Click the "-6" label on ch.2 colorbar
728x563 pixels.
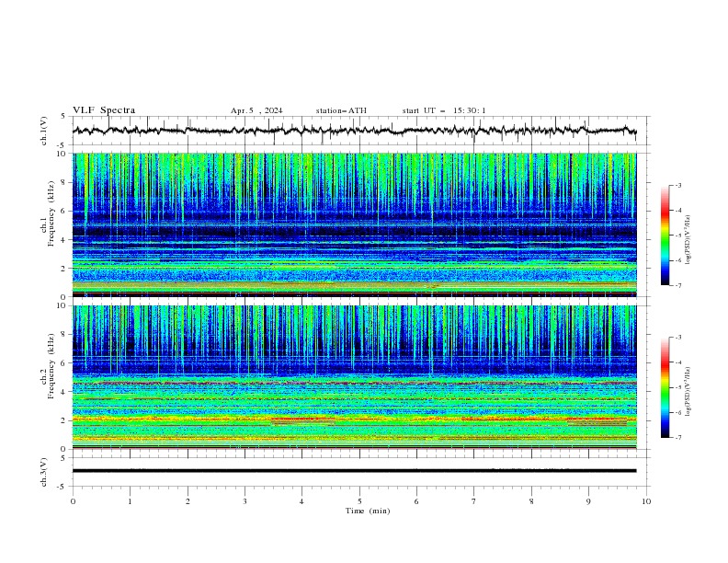click(678, 412)
